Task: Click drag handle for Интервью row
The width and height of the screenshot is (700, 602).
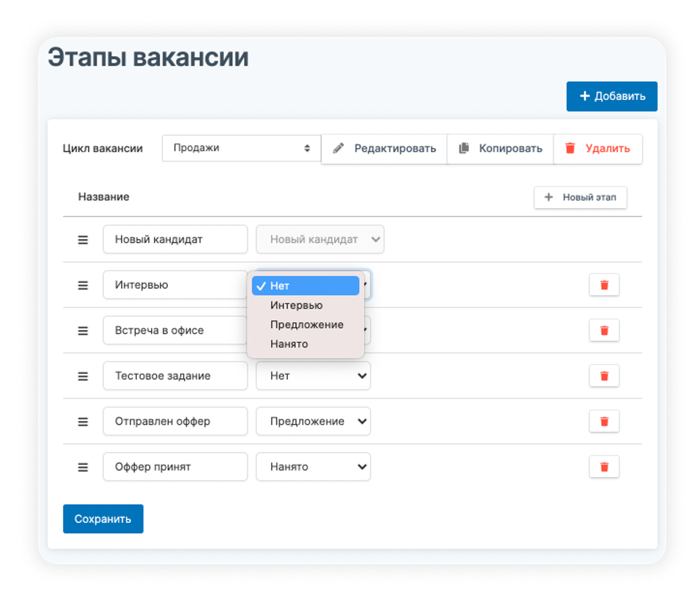Action: [83, 285]
